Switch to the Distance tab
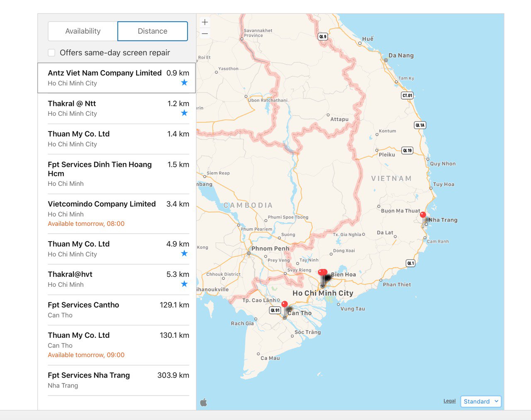The image size is (531, 420). click(x=153, y=31)
